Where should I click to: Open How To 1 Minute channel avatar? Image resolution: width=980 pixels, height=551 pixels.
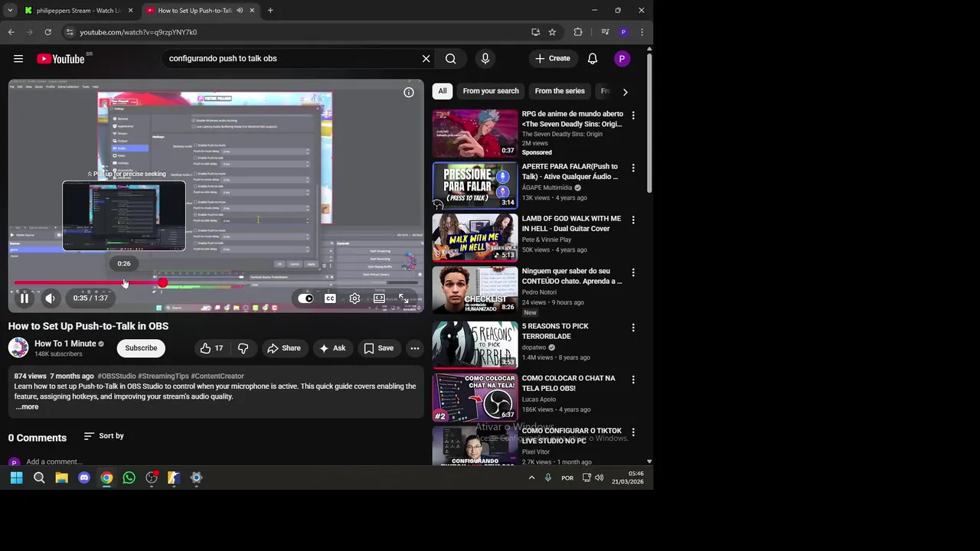tap(18, 347)
